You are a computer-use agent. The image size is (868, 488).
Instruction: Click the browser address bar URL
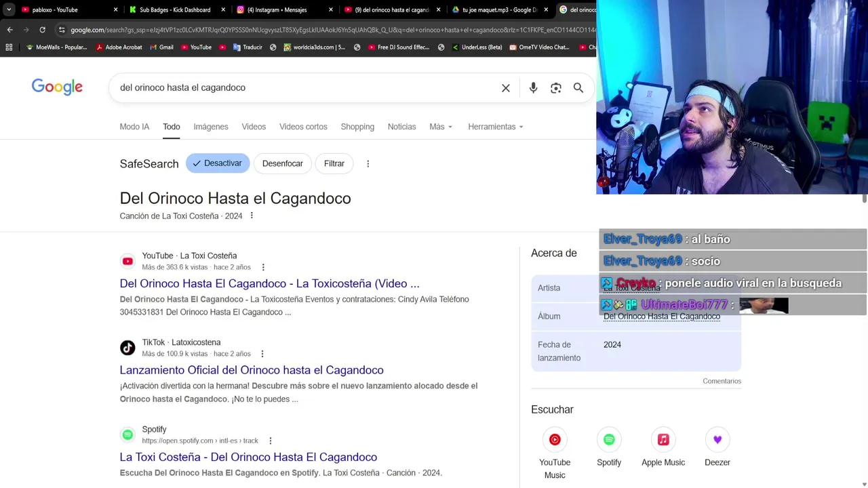(332, 30)
